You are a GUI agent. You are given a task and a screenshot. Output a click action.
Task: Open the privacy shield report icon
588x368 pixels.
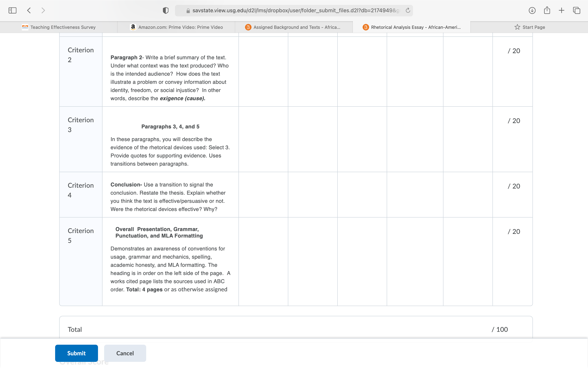click(165, 10)
